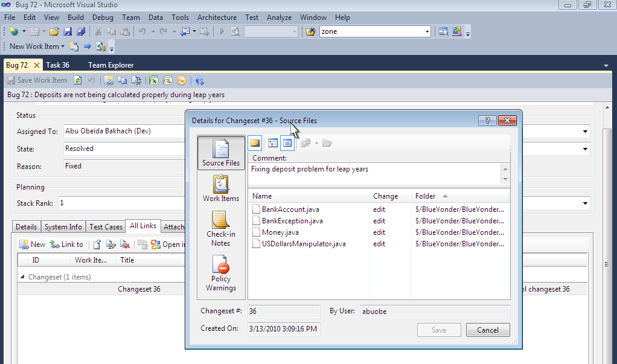Sort files by Name column header
Image resolution: width=617 pixels, height=364 pixels.
coord(309,196)
